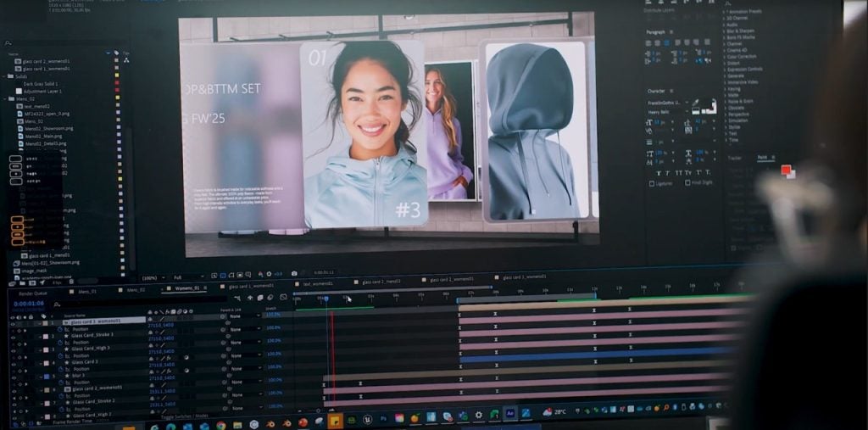Right align text in Paragraph panel
The height and width of the screenshot is (430, 868).
coord(666,42)
